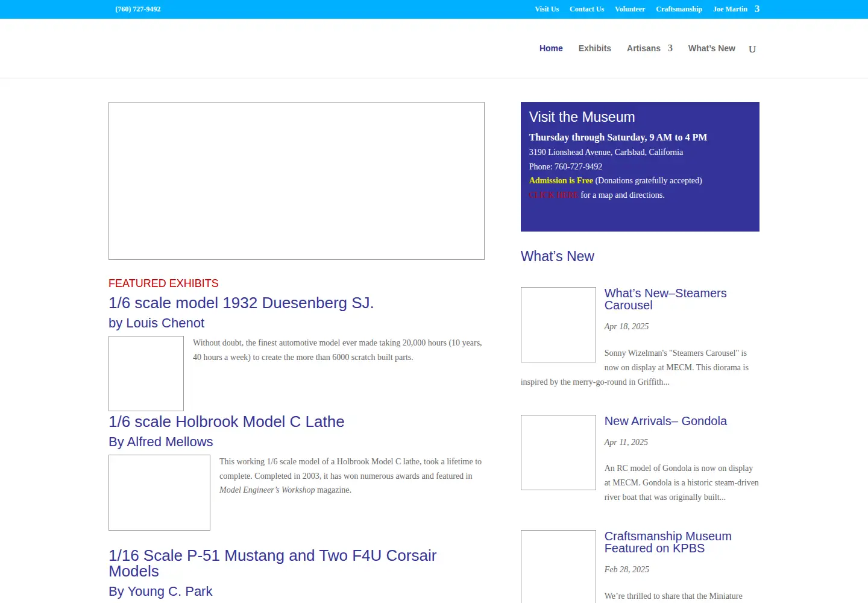This screenshot has height=603, width=868.
Task: Click the "Feb 28, 2025" post date
Action: [x=627, y=569]
